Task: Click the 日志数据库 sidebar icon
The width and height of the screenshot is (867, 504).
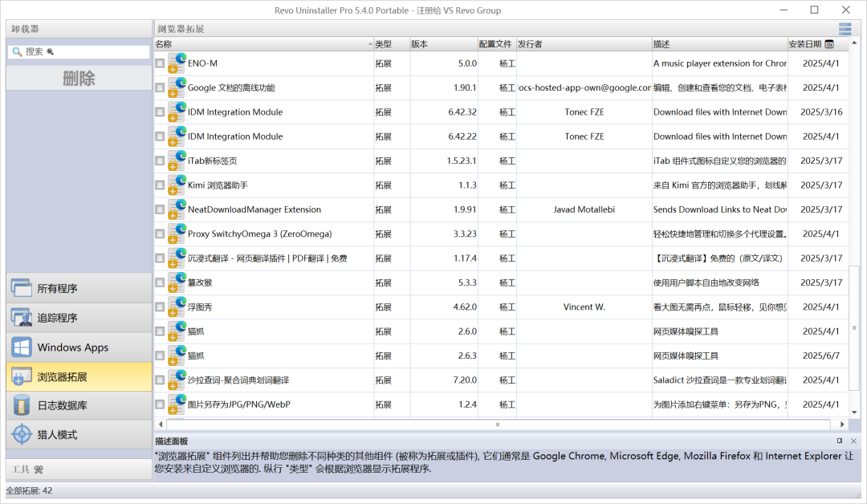Action: pos(21,405)
